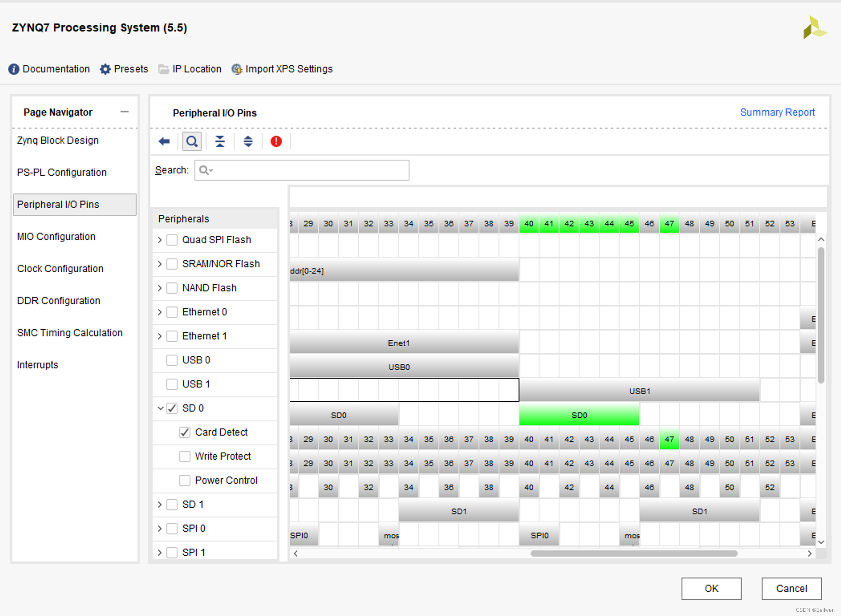Select the Enet1 pin block

[x=404, y=342]
